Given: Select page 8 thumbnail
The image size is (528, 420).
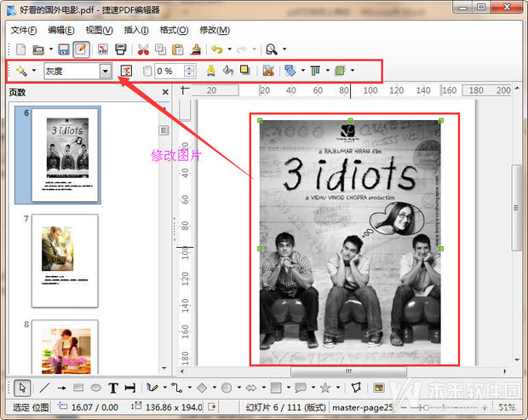Looking at the screenshot, I should tap(65, 347).
